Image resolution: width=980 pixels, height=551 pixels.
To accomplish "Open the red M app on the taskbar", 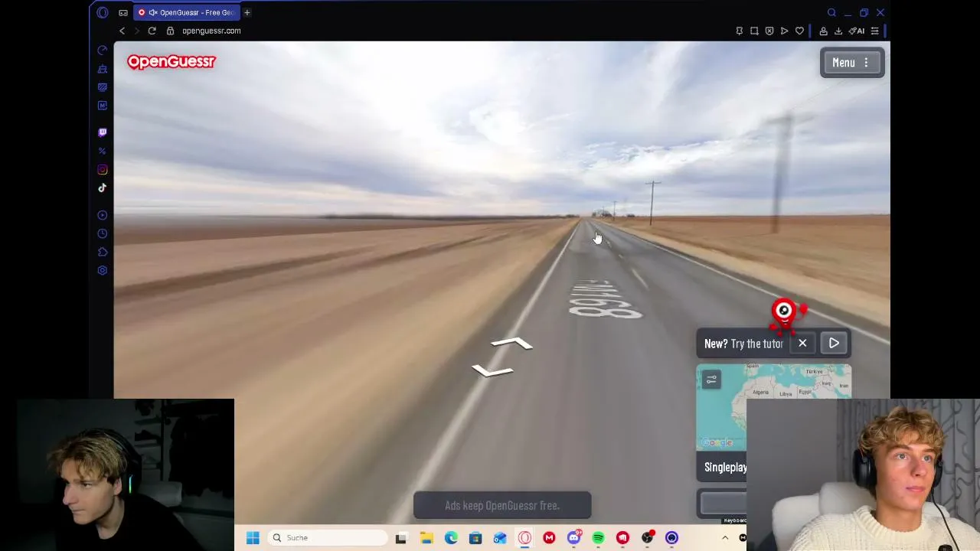I will click(549, 538).
